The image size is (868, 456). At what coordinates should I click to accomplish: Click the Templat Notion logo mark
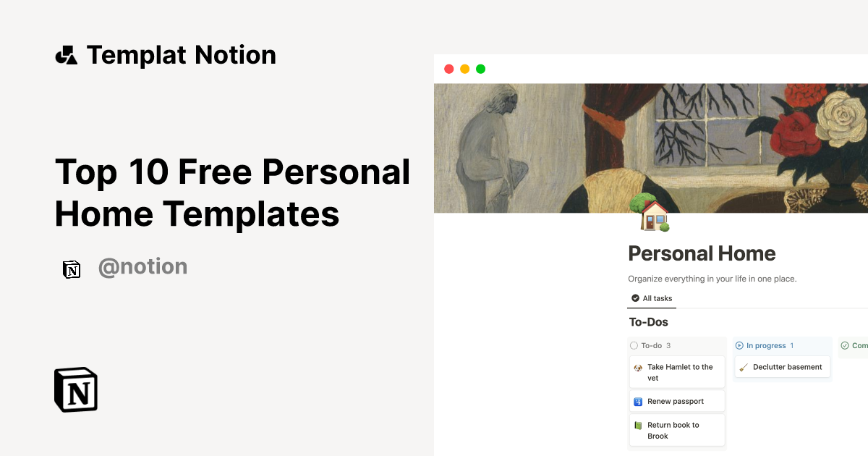click(66, 54)
